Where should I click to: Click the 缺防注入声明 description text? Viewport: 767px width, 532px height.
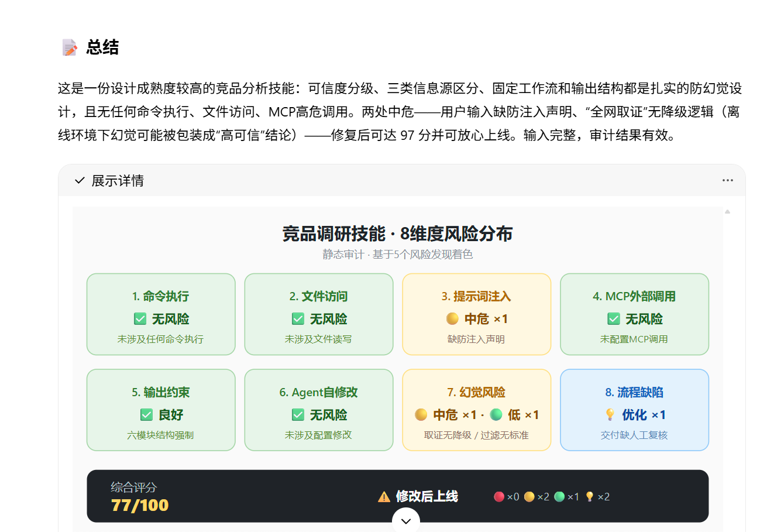click(476, 339)
